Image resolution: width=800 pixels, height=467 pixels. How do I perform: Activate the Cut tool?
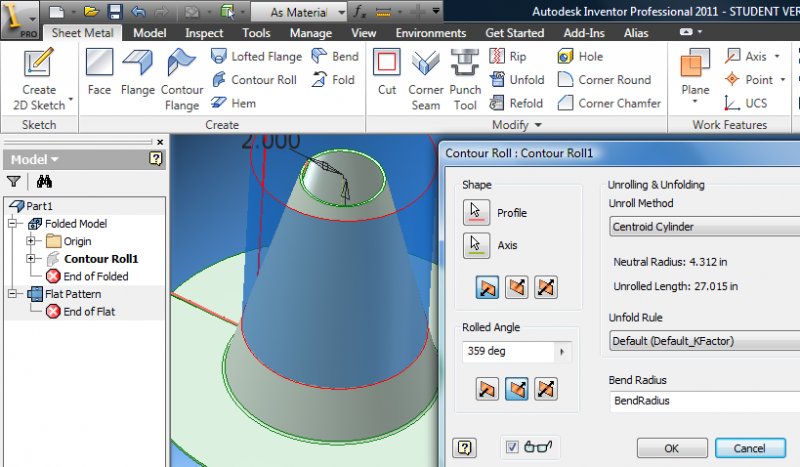pyautogui.click(x=387, y=72)
